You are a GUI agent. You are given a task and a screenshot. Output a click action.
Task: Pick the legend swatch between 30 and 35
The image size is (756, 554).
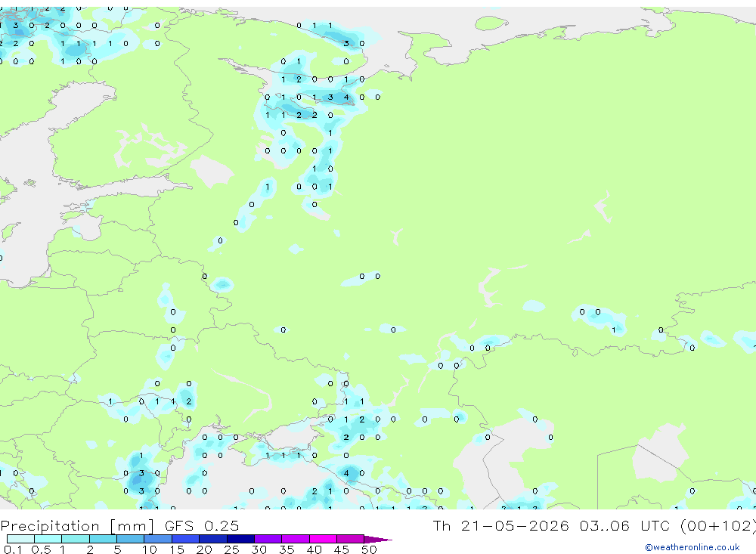(x=268, y=539)
